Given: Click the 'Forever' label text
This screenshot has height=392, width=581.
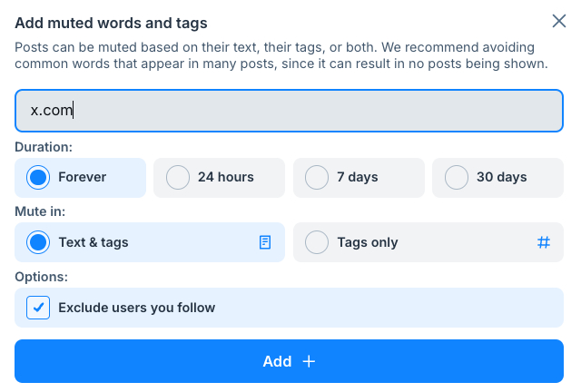Looking at the screenshot, I should point(83,177).
